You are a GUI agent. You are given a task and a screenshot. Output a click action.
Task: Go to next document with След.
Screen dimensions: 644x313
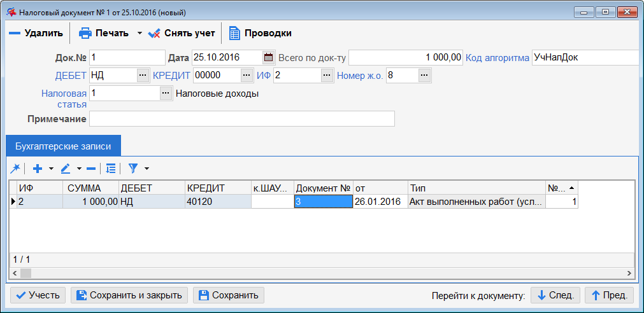point(555,295)
